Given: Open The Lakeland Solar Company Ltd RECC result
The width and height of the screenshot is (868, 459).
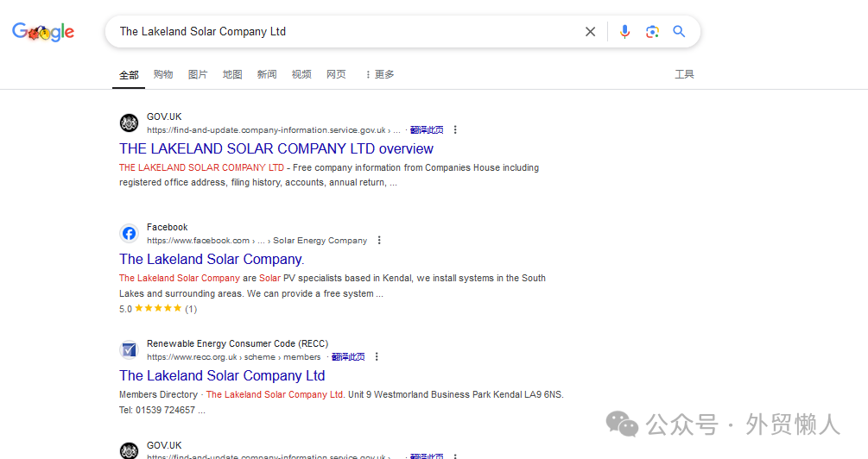Looking at the screenshot, I should (x=222, y=375).
